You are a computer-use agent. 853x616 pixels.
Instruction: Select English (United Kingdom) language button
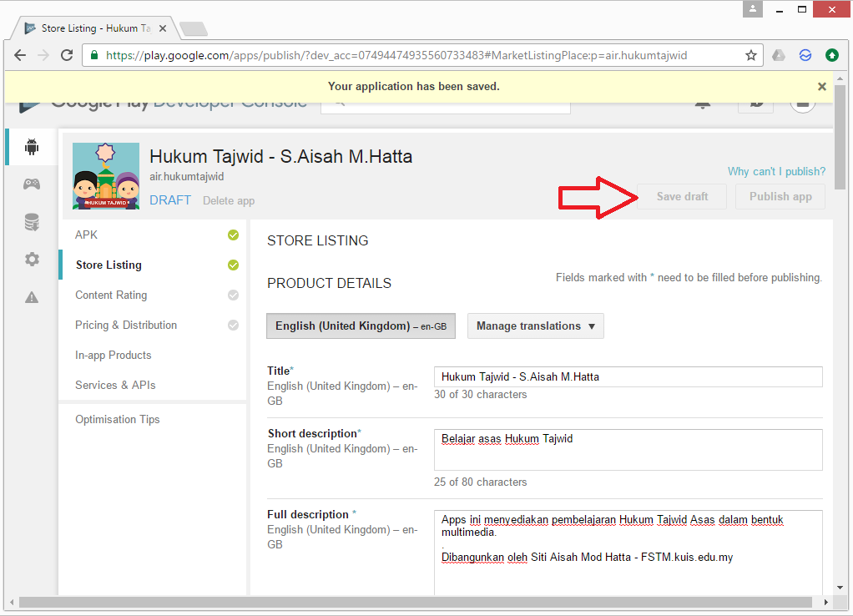click(x=361, y=326)
